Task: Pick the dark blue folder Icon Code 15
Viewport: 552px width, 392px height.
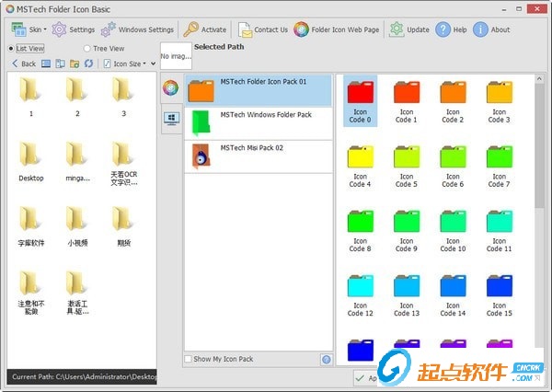Action: click(500, 294)
